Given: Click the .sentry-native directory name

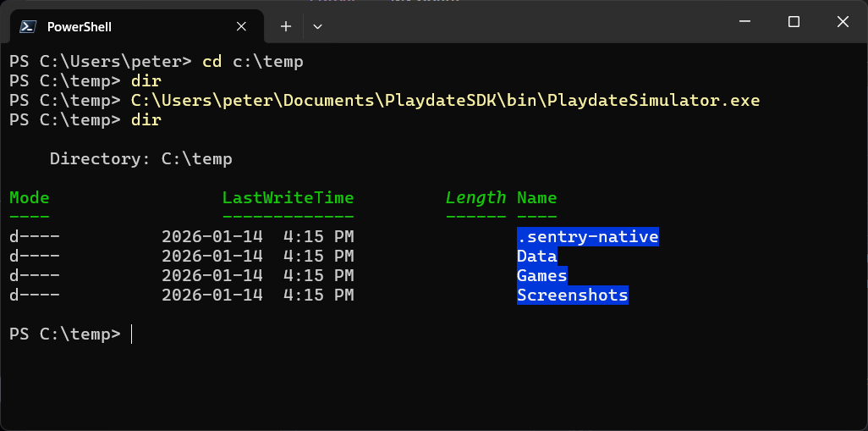Looking at the screenshot, I should tap(587, 237).
